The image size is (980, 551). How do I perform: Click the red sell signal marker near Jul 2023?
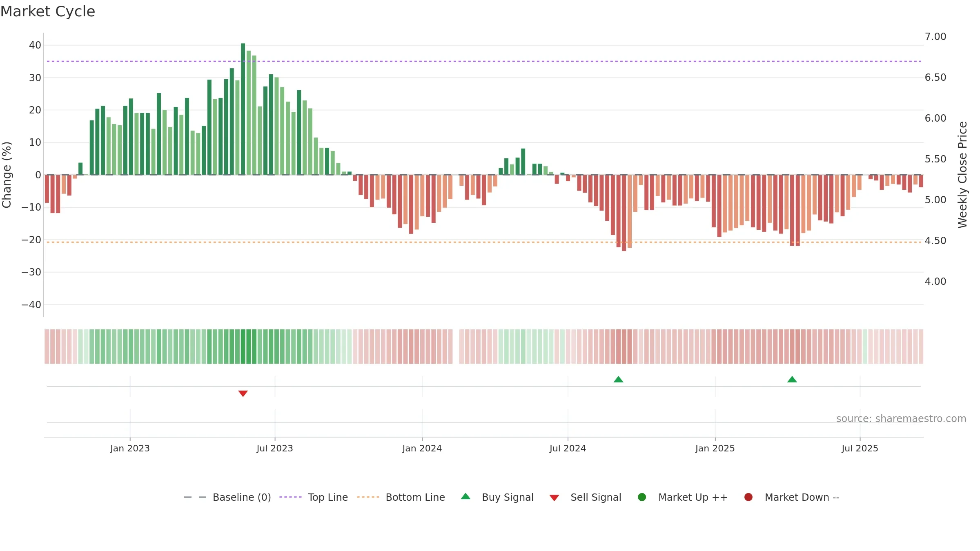pyautogui.click(x=243, y=393)
